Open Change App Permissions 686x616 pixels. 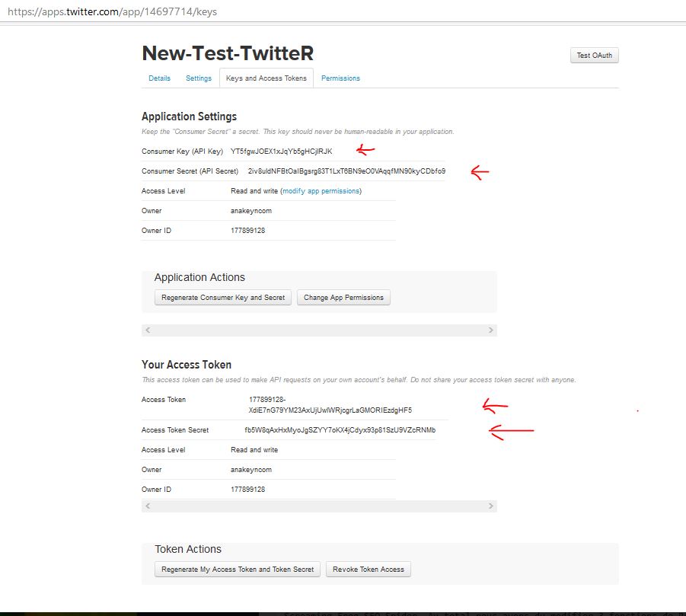343,298
